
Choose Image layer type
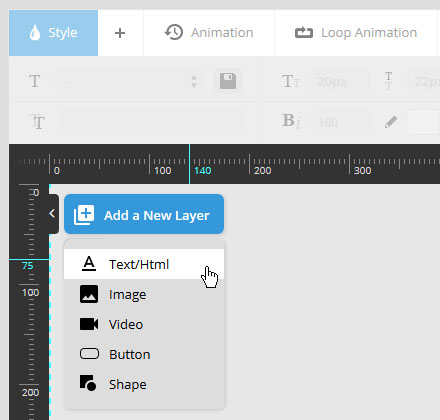pos(144,294)
